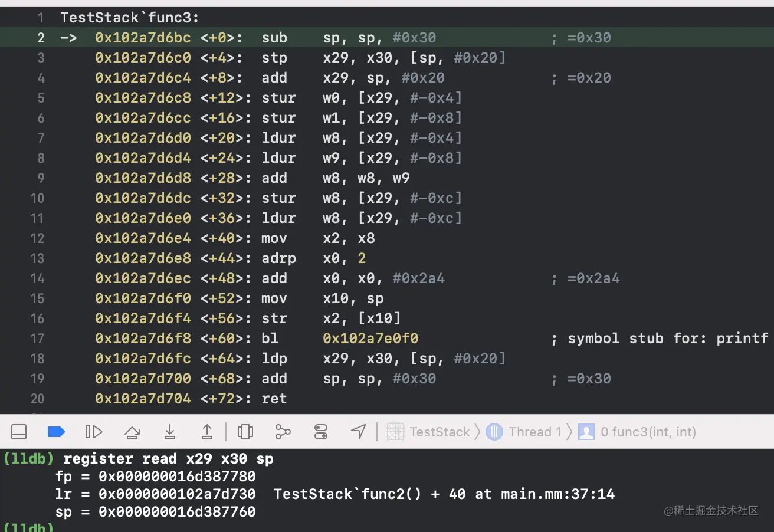Select TestStack process in debug jump bar

click(440, 432)
